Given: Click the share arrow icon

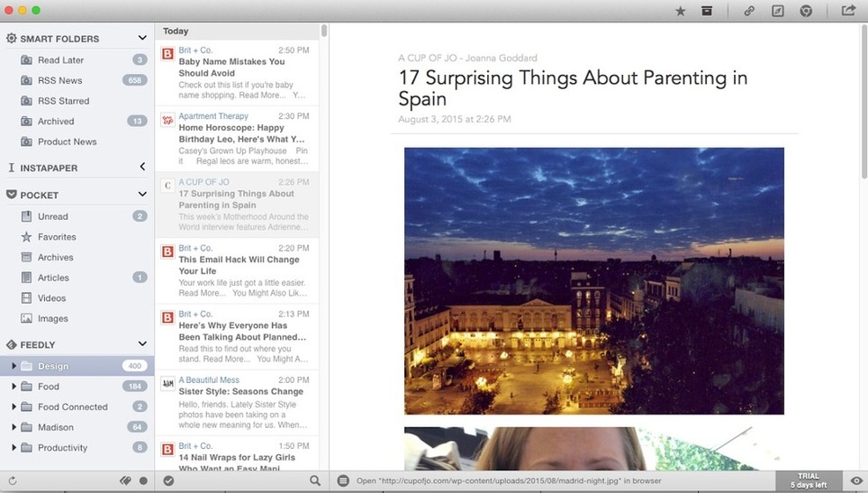Looking at the screenshot, I should coord(848,11).
